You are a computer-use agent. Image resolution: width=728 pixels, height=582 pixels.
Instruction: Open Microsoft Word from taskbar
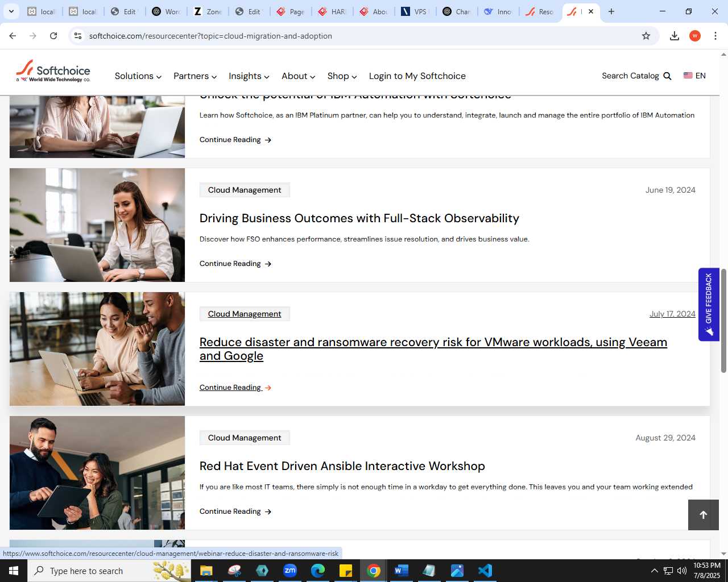[402, 571]
